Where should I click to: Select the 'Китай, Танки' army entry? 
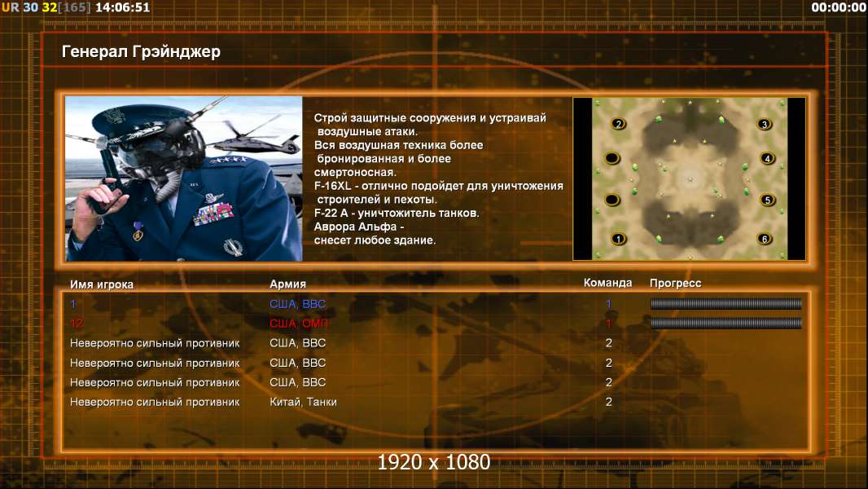pyautogui.click(x=303, y=402)
